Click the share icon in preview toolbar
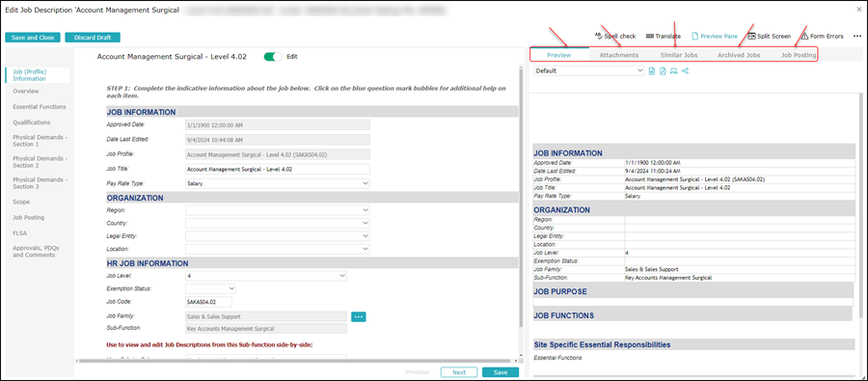Image resolution: width=868 pixels, height=381 pixels. click(x=686, y=70)
